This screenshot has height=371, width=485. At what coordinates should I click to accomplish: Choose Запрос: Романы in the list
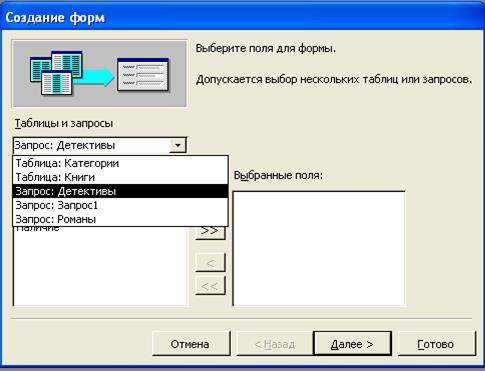120,219
